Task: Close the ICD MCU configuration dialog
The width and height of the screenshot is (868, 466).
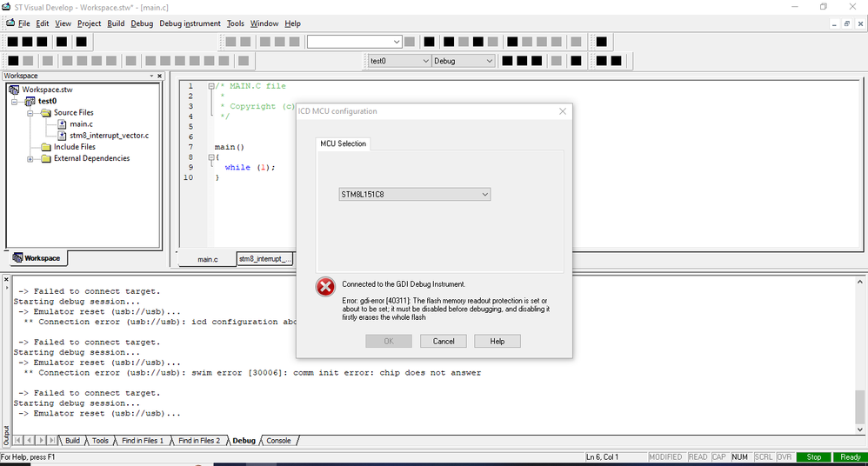Action: pyautogui.click(x=563, y=111)
